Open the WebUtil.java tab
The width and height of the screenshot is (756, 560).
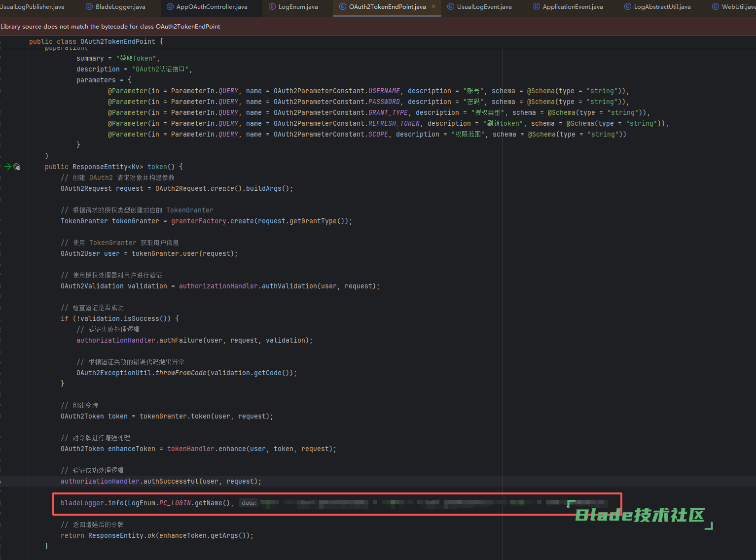point(738,7)
